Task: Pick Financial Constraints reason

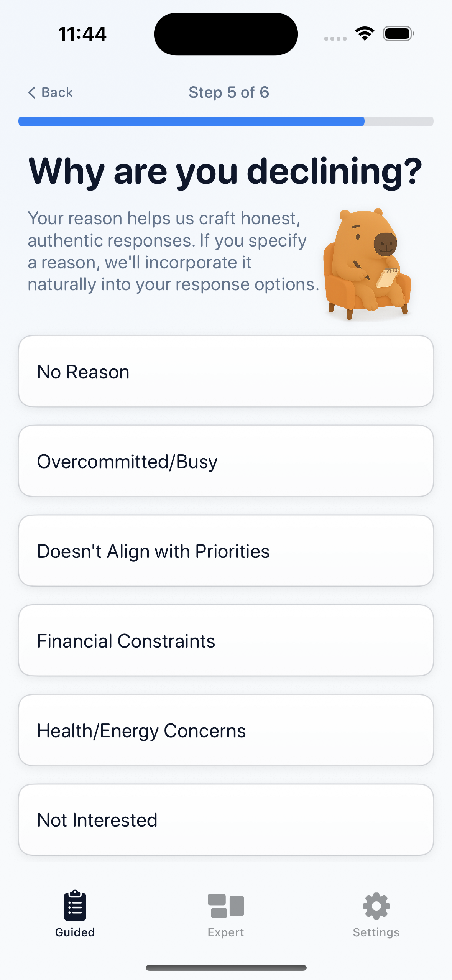Action: tap(226, 640)
